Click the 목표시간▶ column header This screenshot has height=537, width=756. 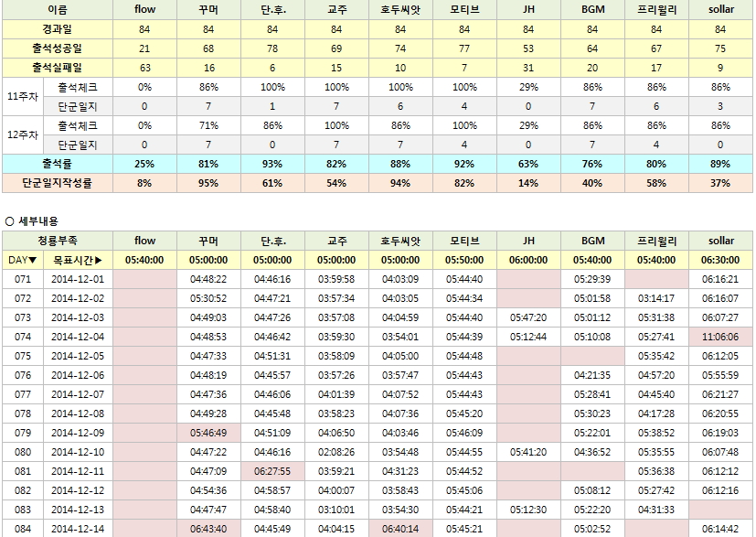click(78, 260)
